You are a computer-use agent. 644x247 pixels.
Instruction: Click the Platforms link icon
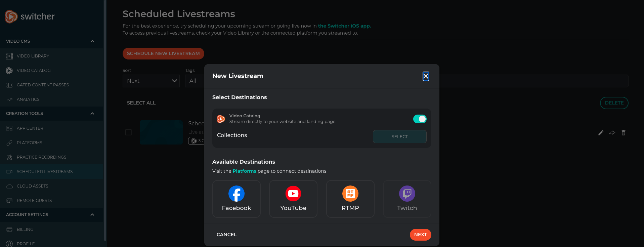pyautogui.click(x=9, y=143)
